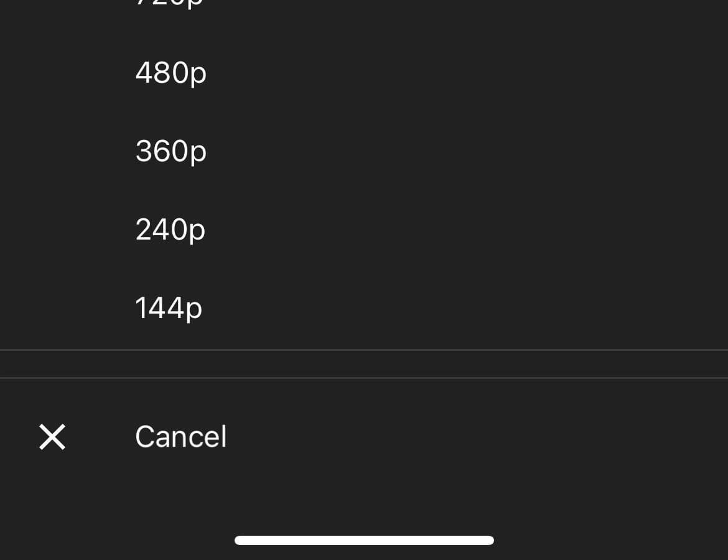Tap the home indicator bar
The width and height of the screenshot is (728, 560).
[x=364, y=540]
